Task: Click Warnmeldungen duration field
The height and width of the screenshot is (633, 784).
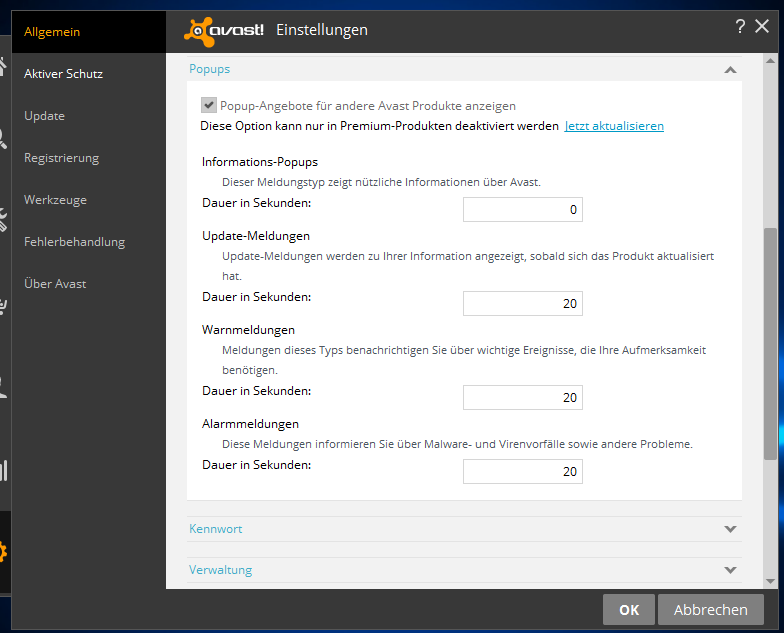Action: pyautogui.click(x=522, y=398)
